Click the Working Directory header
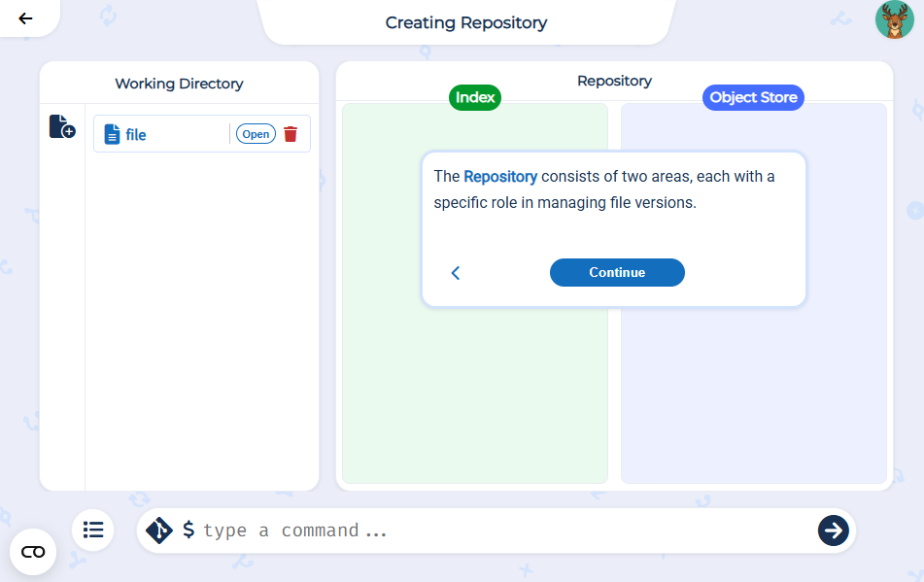The width and height of the screenshot is (924, 582). point(178,84)
